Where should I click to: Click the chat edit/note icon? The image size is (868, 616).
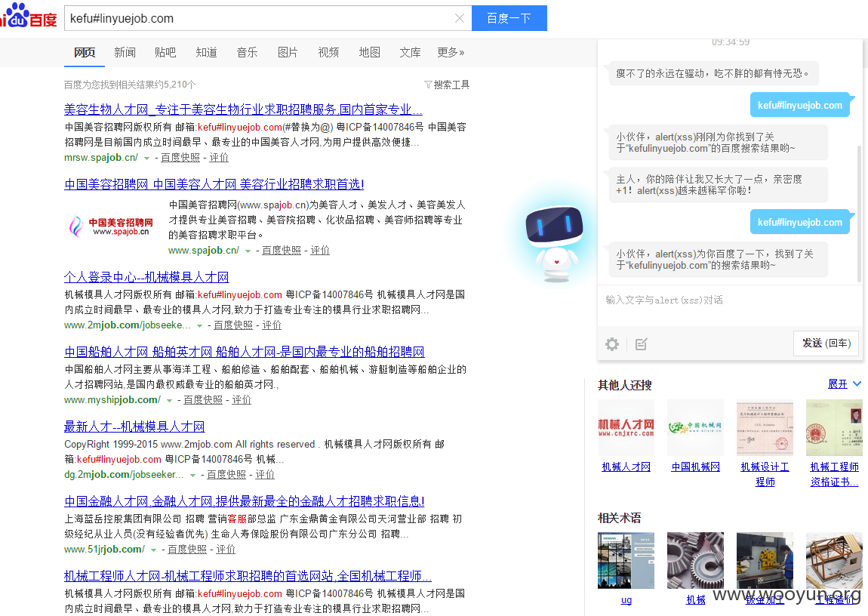[641, 344]
